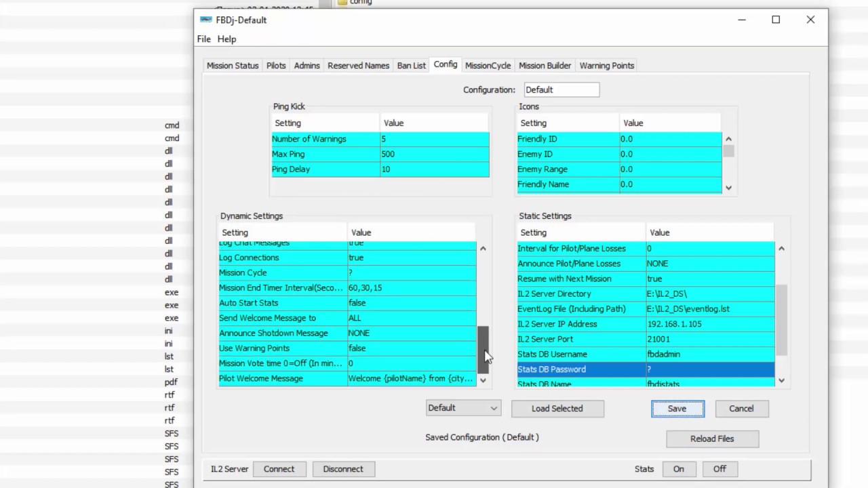Turn Stats Off
Image resolution: width=868 pixels, height=488 pixels.
(x=719, y=469)
